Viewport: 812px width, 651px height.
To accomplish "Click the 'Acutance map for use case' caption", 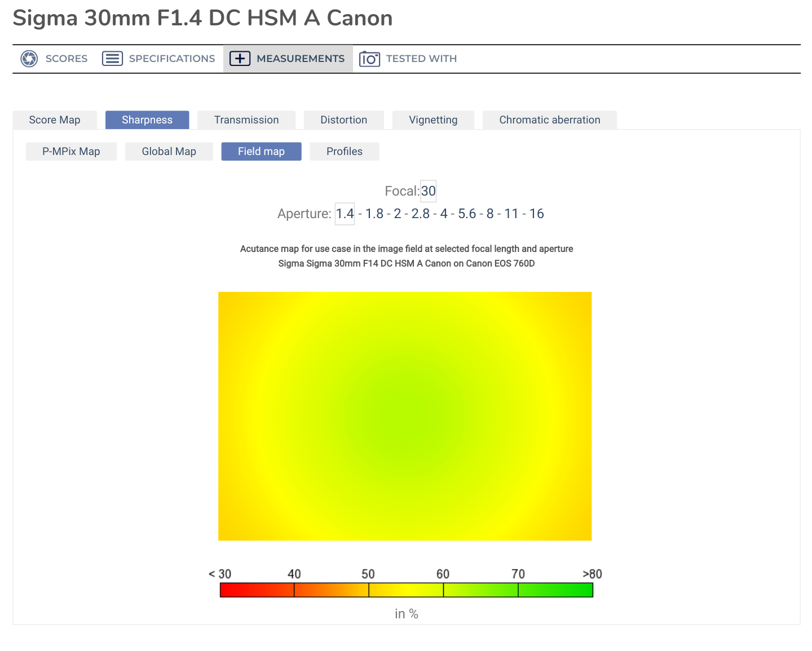I will pos(407,249).
